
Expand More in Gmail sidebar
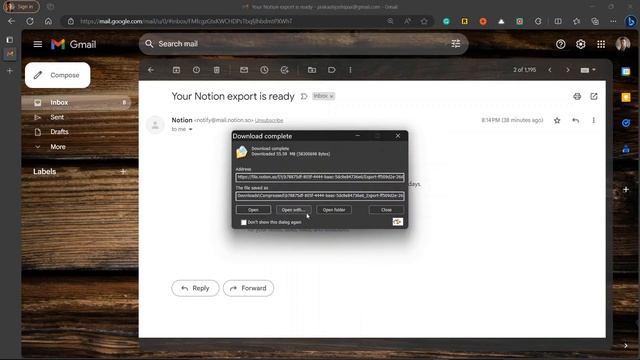click(58, 147)
